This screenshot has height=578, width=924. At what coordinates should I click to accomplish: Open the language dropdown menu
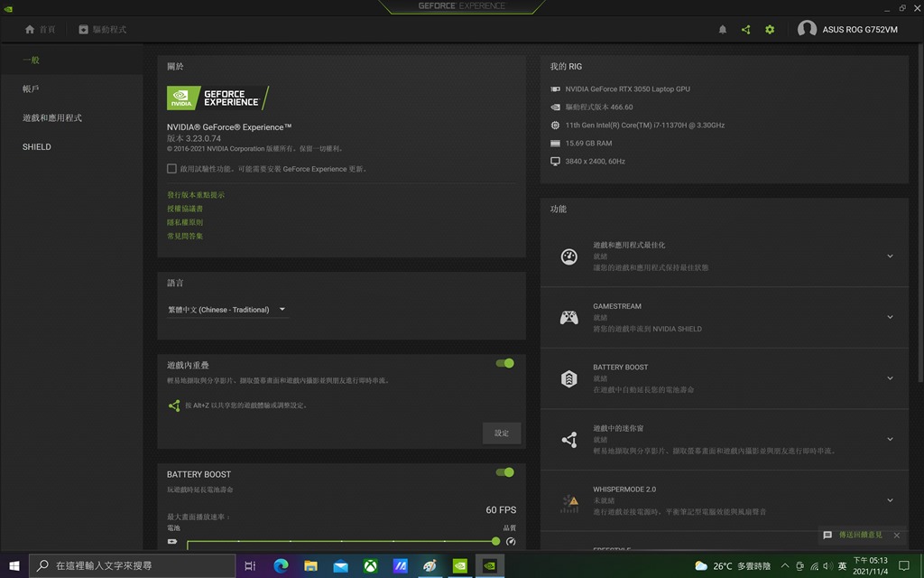(x=227, y=310)
